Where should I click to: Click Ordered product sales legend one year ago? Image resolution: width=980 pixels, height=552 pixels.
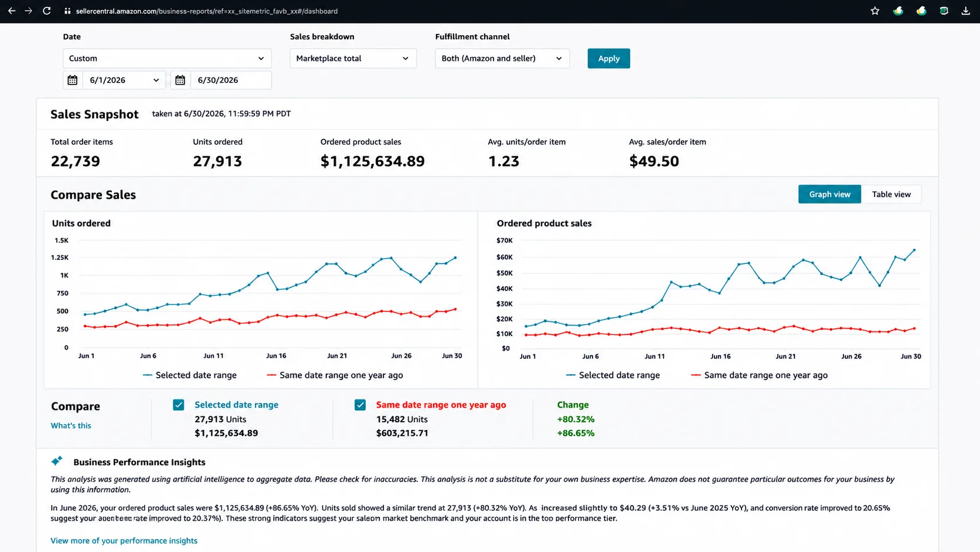pyautogui.click(x=759, y=375)
